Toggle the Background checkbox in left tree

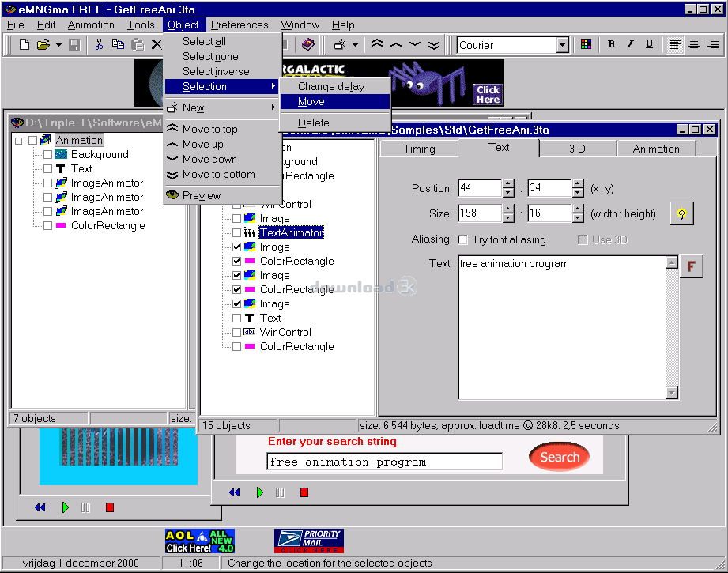click(x=47, y=155)
